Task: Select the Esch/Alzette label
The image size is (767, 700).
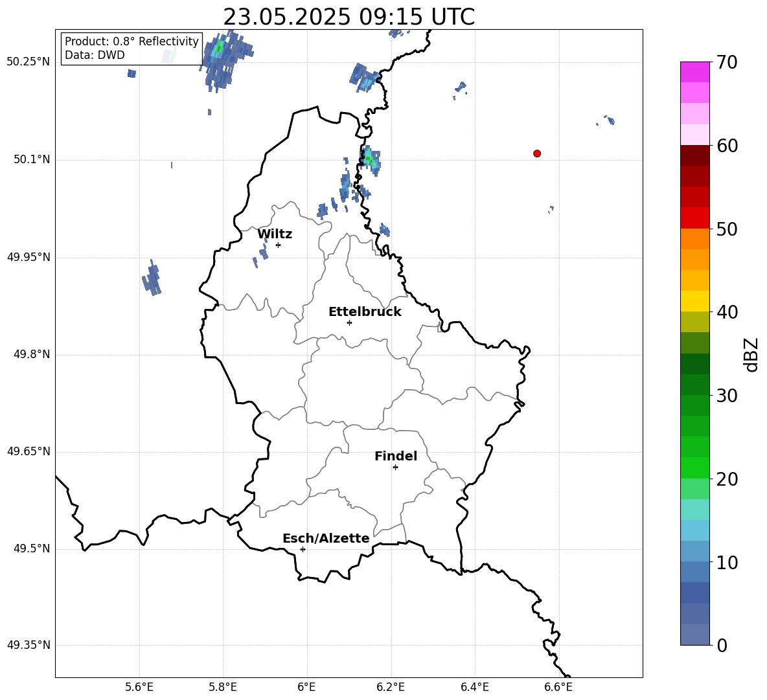Action: pyautogui.click(x=326, y=538)
